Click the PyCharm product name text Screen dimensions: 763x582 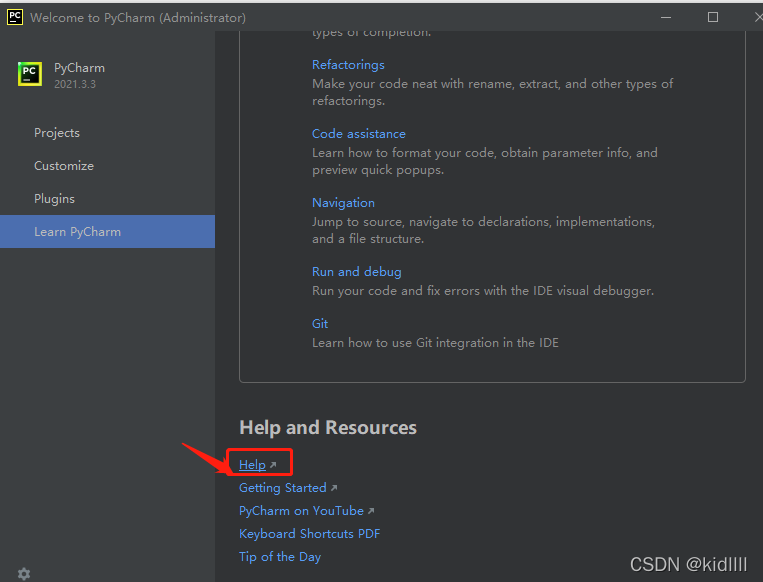pyautogui.click(x=79, y=68)
